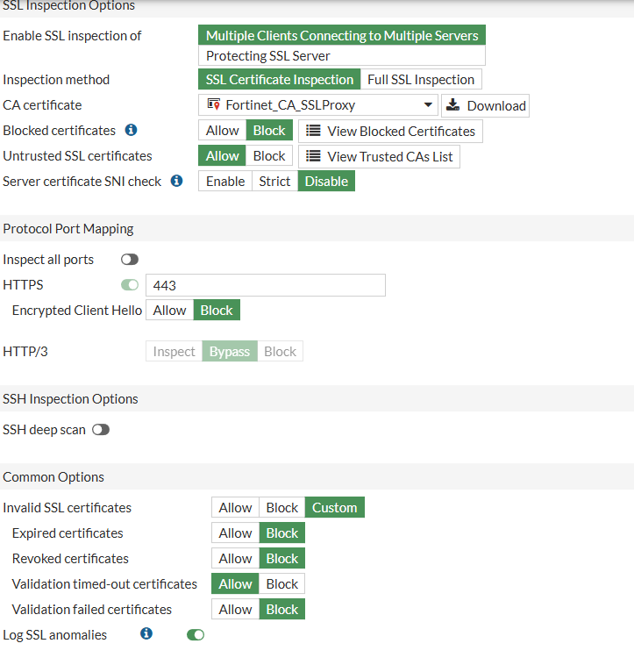Click the info icon beside Blocked certificates
Screen dimensions: 634x672
[x=131, y=130]
